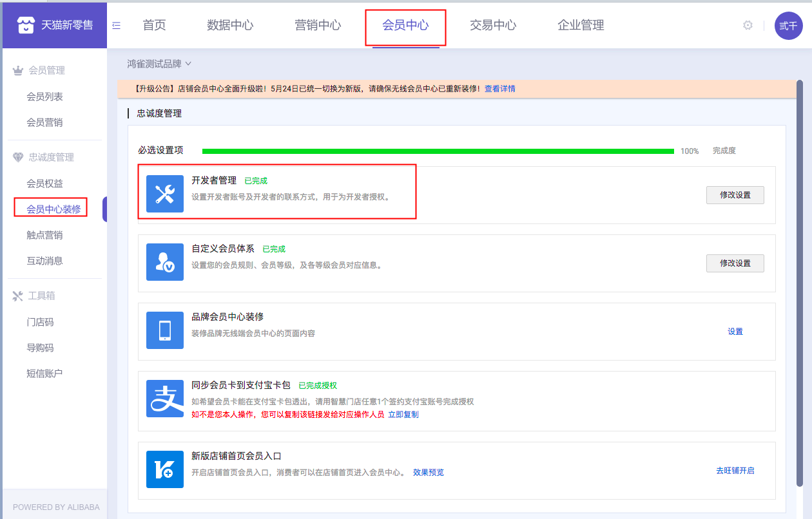Click the page's vertical scrollbar
Image resolution: width=812 pixels, height=519 pixels.
pyautogui.click(x=800, y=283)
